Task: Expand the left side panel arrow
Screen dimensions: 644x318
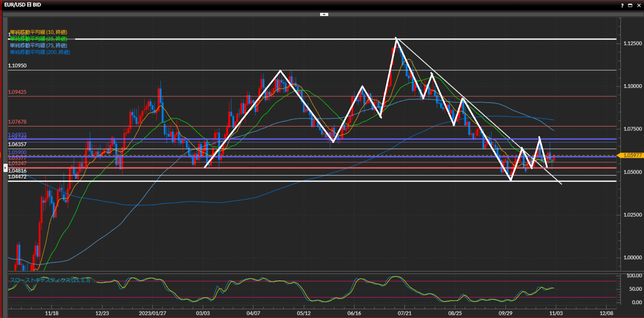Action: [5, 167]
